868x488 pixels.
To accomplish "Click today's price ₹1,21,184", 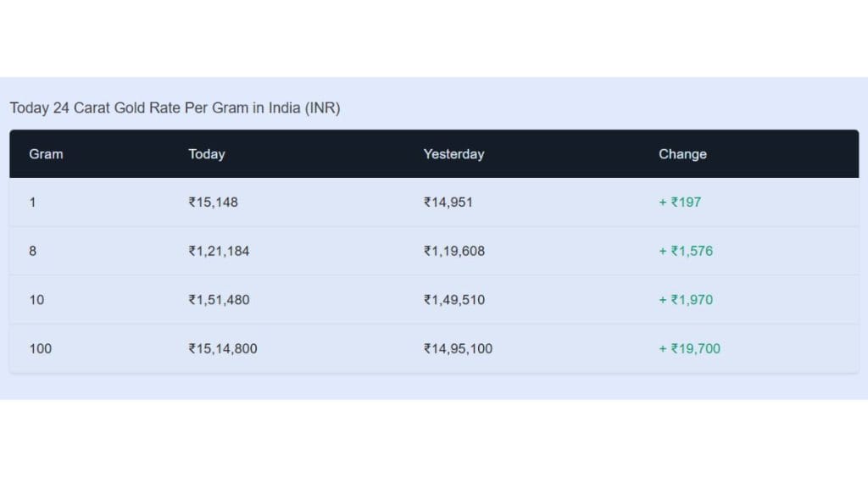I will (219, 251).
